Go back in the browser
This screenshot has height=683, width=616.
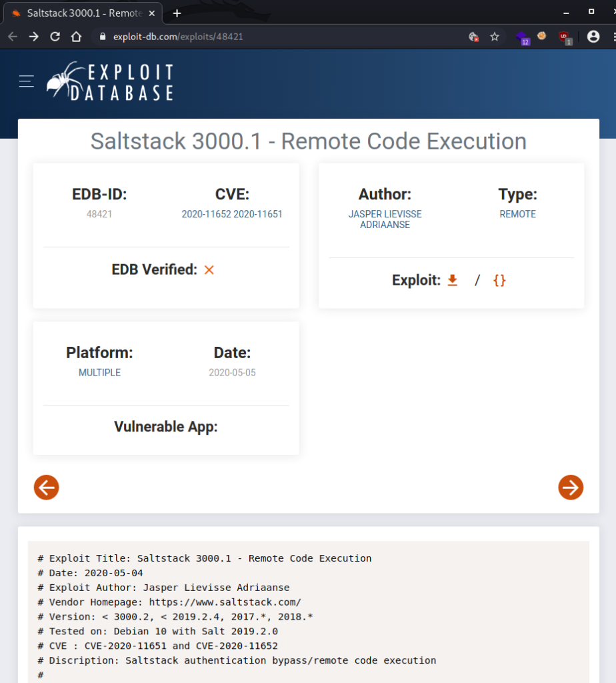[13, 37]
